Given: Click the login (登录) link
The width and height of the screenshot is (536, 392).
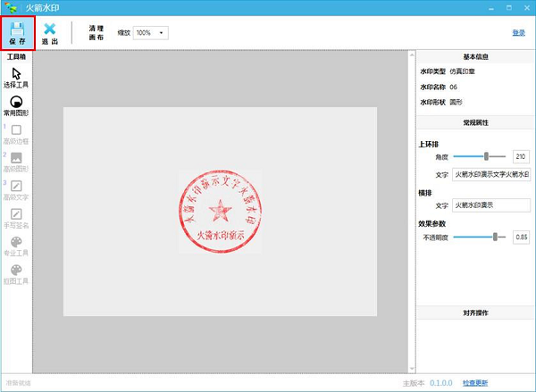Looking at the screenshot, I should point(518,33).
